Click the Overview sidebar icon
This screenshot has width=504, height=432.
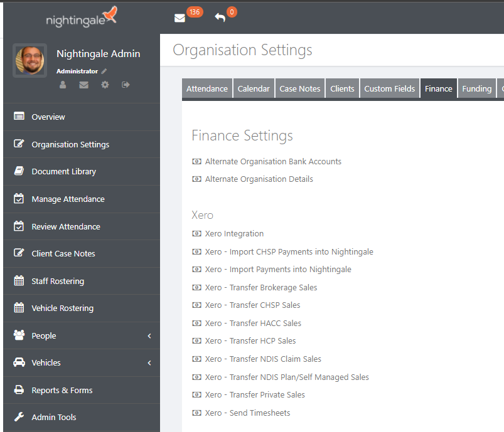19,116
